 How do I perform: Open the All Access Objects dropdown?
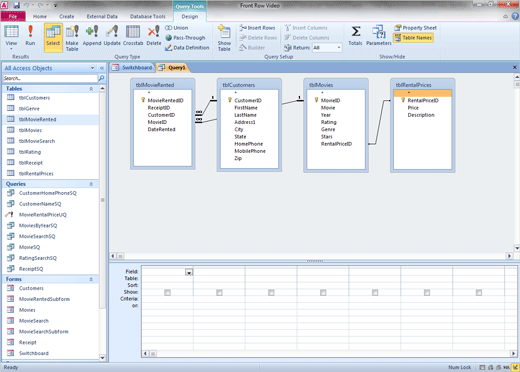click(x=92, y=68)
